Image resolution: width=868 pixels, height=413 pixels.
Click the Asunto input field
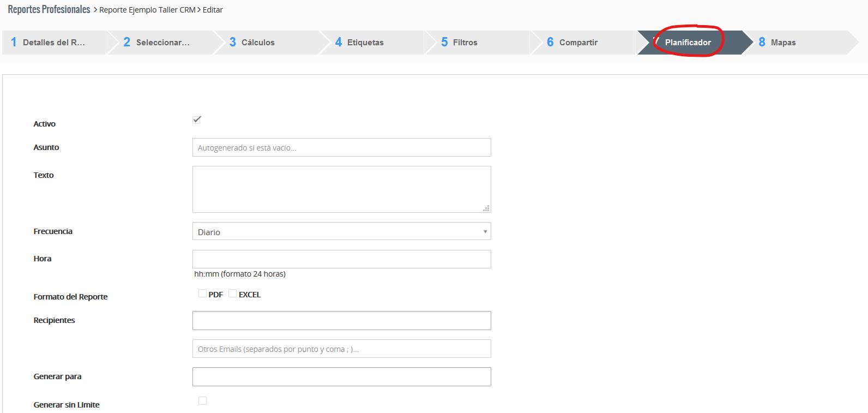341,148
